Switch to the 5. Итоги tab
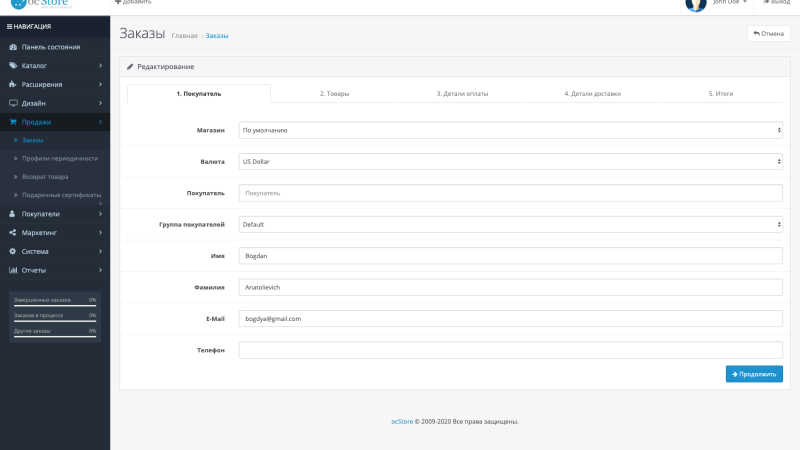 721,94
